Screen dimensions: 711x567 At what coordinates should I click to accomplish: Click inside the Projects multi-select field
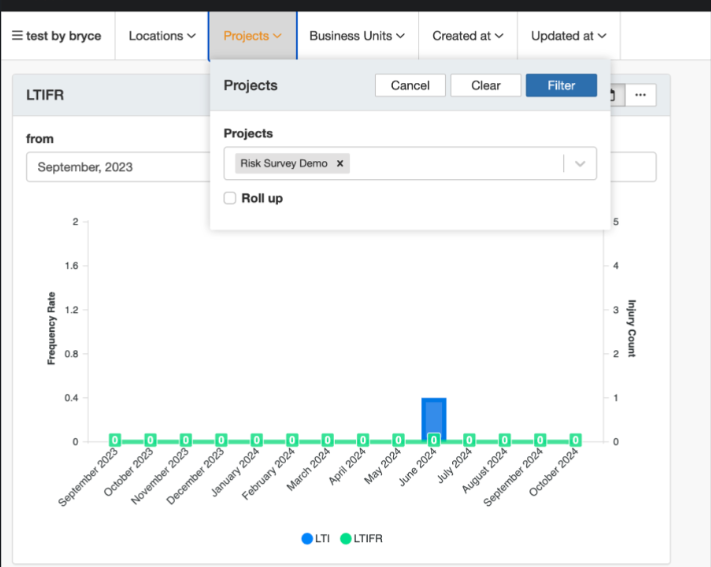click(x=410, y=163)
